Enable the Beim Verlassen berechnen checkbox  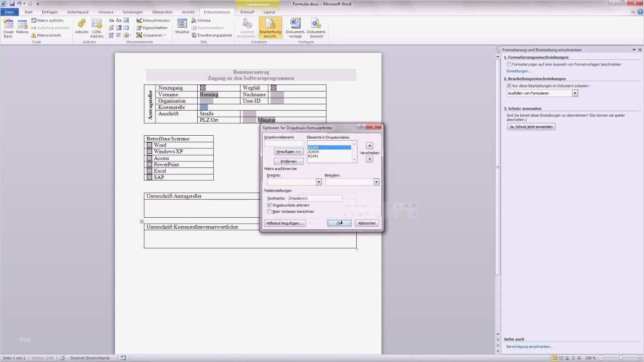[270, 212]
